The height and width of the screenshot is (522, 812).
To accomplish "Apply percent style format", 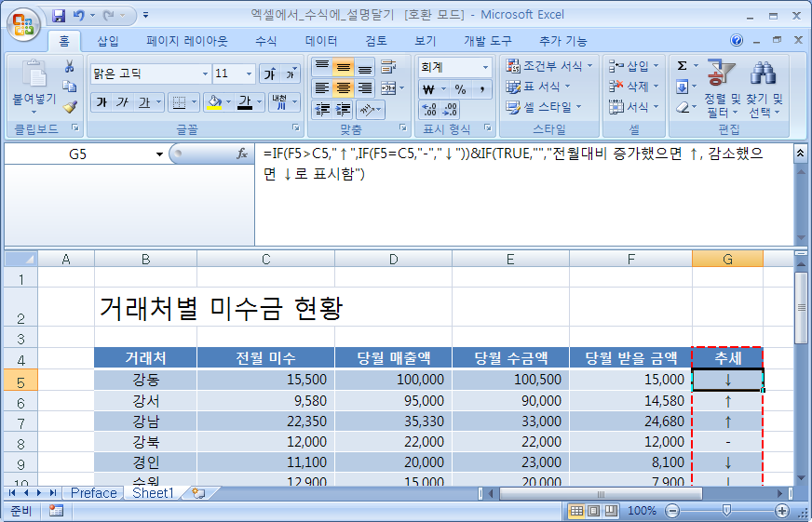I will click(x=460, y=89).
